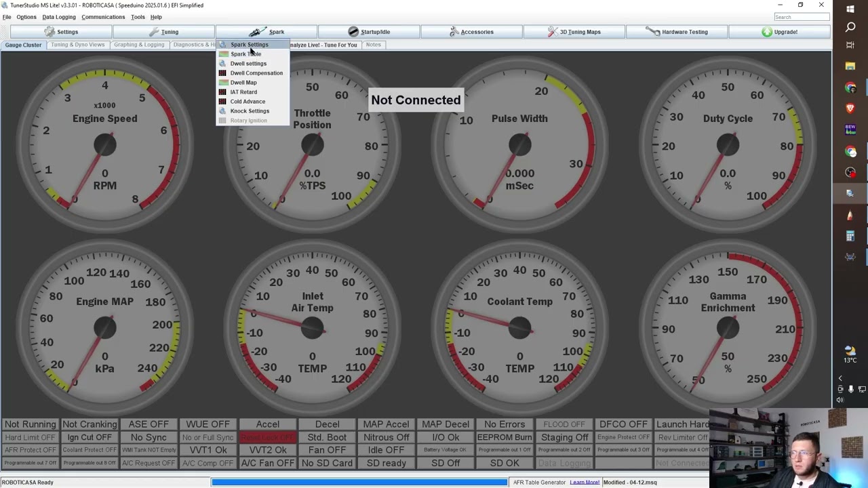Click the Engine MAP gauge
This screenshot has width=868, height=488.
click(104, 327)
